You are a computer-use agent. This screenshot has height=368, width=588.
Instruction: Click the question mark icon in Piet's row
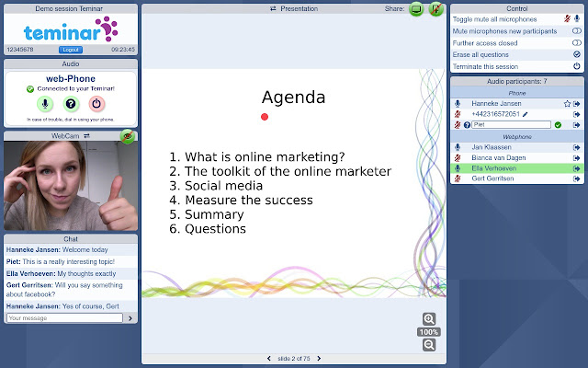coord(467,125)
